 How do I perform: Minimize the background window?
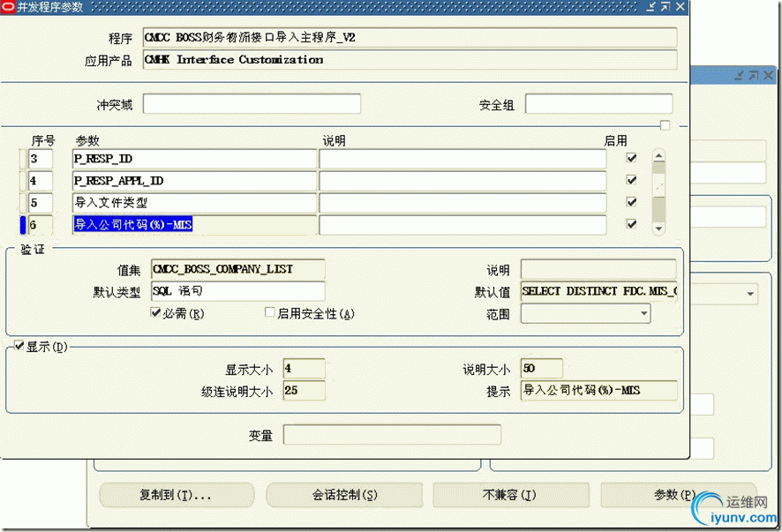coord(739,75)
